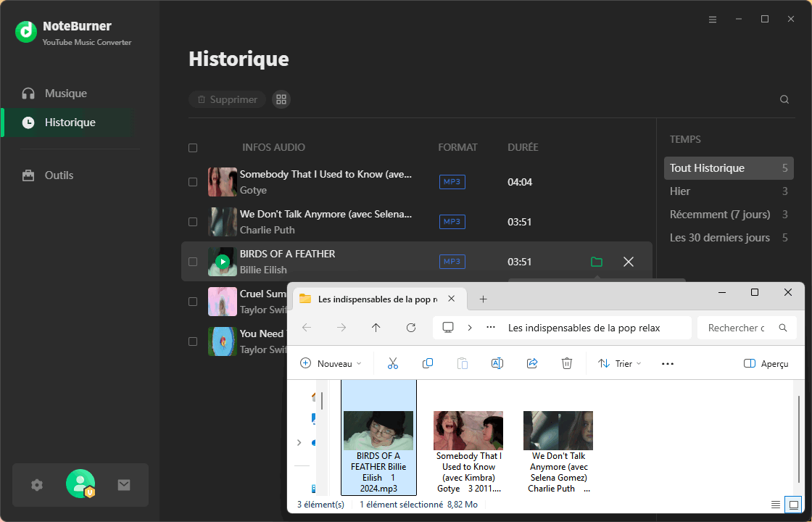Image resolution: width=812 pixels, height=522 pixels.
Task: Switch Explorer to details list view
Action: [x=775, y=505]
